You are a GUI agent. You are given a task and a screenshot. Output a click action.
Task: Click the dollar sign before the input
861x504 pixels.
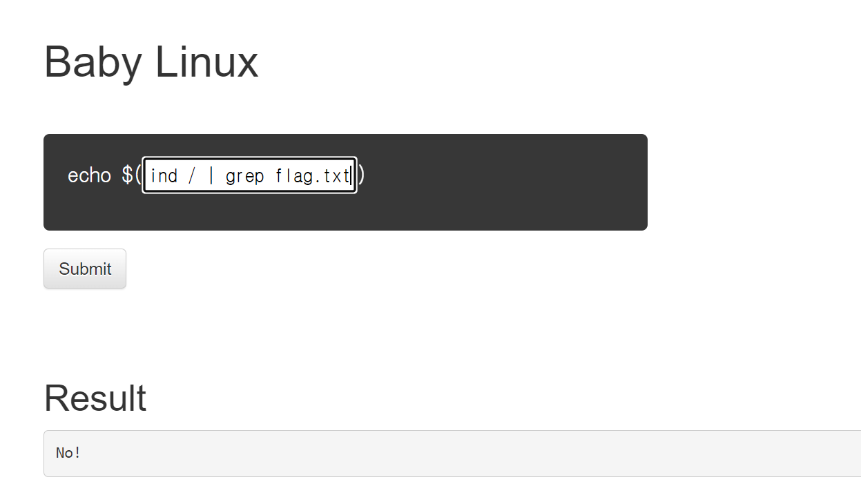[128, 175]
